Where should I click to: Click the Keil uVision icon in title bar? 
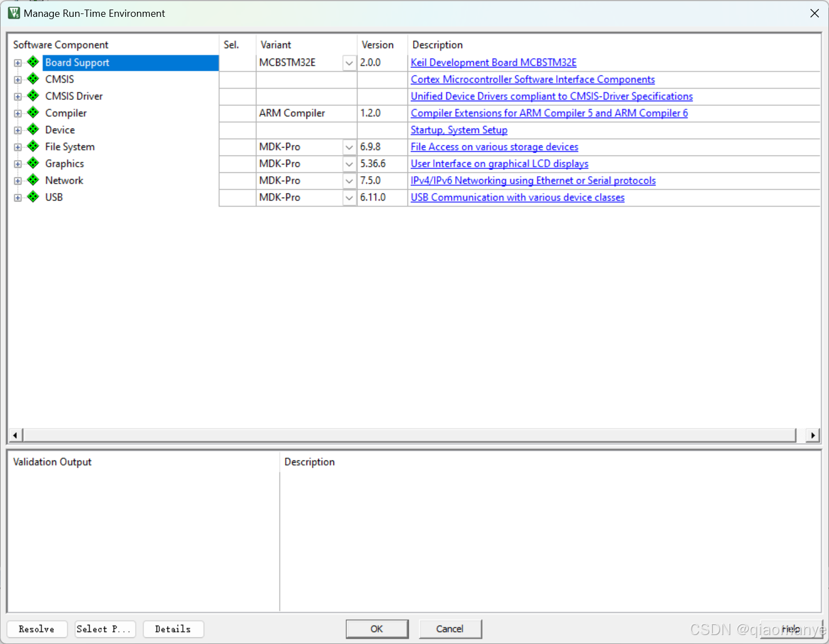14,13
